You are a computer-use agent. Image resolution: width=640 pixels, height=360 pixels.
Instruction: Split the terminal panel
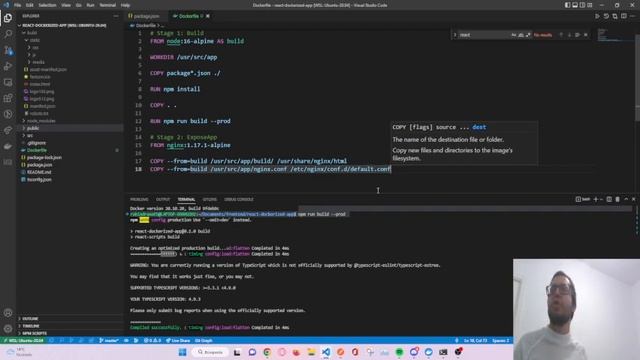pos(609,199)
